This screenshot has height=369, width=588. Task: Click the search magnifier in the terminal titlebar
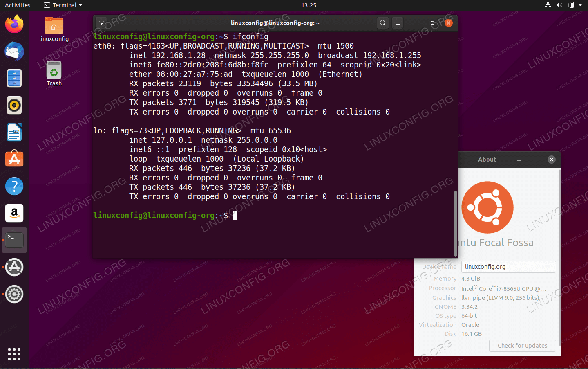382,23
